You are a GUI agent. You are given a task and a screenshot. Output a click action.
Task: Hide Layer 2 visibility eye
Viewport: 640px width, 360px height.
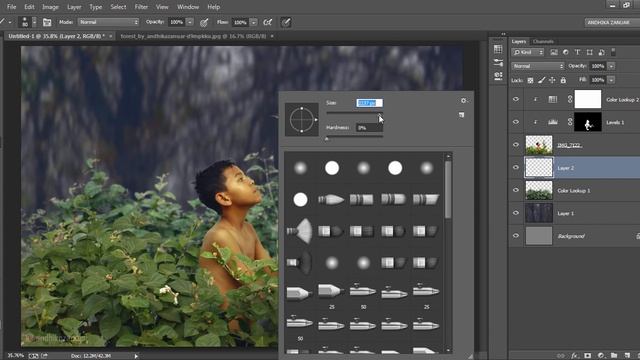[x=516, y=168]
